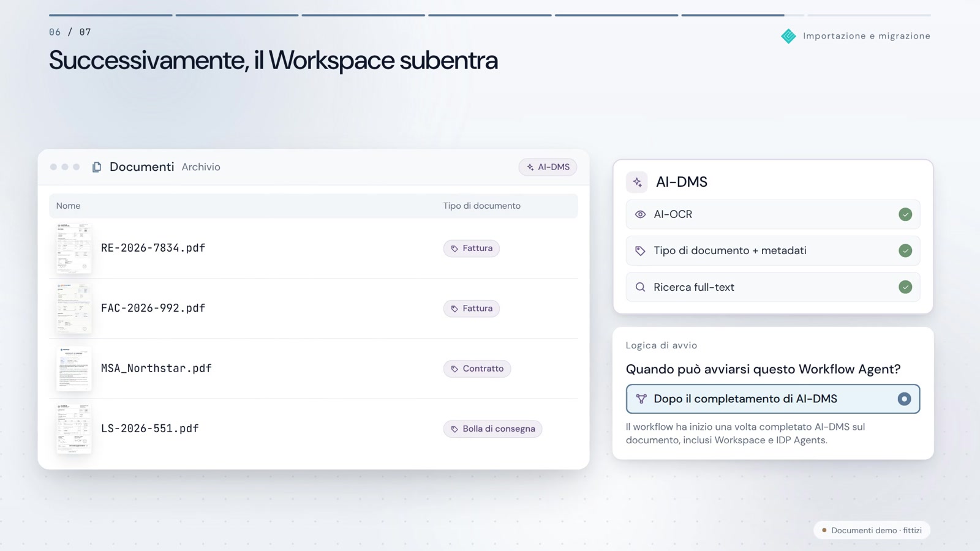The width and height of the screenshot is (980, 551).
Task: Click the last progress bar segment at top
Action: (x=869, y=15)
